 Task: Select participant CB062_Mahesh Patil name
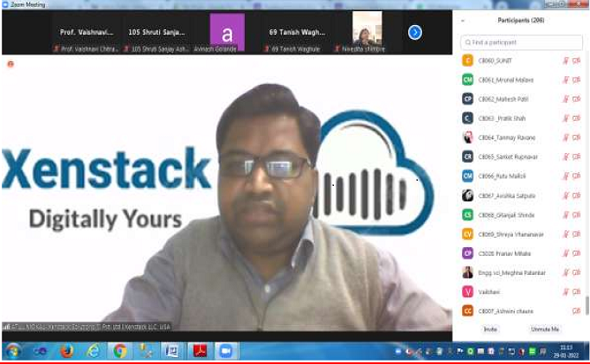coord(503,99)
